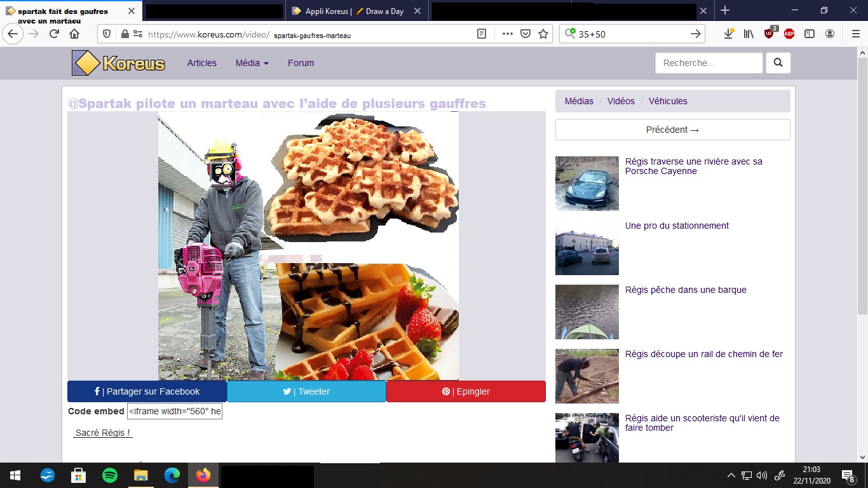Open the Forum menu item
The height and width of the screenshot is (488, 868).
point(301,63)
